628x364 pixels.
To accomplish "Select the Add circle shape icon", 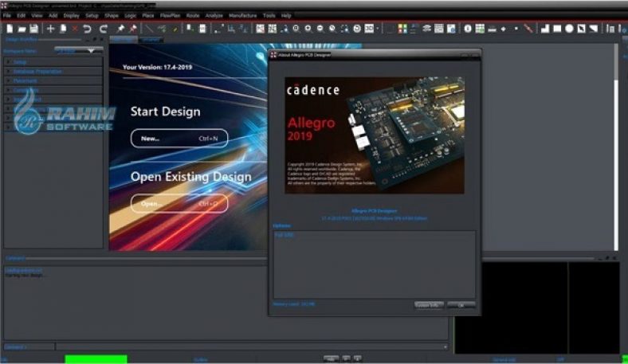I will (x=569, y=29).
